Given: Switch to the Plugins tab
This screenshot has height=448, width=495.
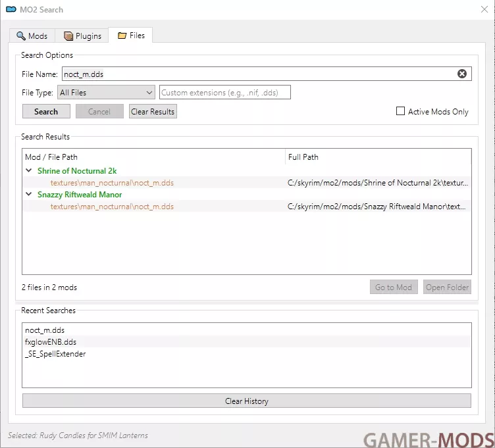Looking at the screenshot, I should 82,36.
